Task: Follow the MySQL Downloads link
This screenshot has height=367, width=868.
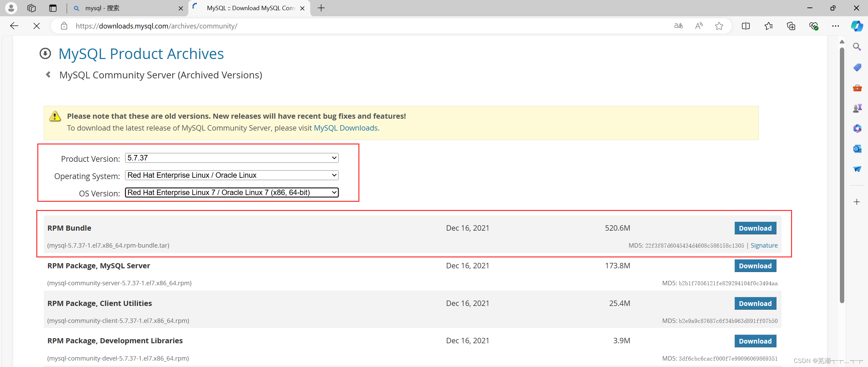Action: [x=346, y=128]
